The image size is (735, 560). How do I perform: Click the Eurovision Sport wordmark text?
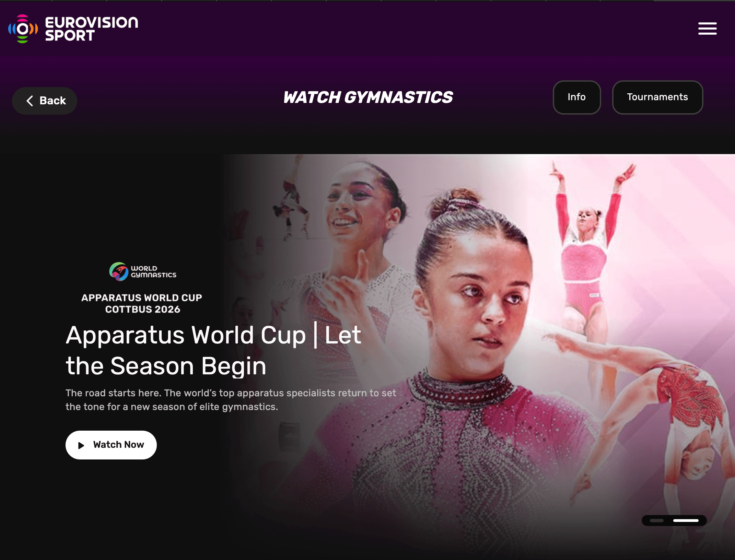pos(92,29)
